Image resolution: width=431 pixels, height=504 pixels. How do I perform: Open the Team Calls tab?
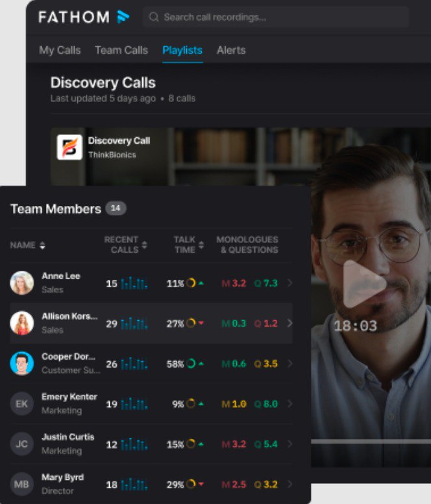click(x=121, y=50)
